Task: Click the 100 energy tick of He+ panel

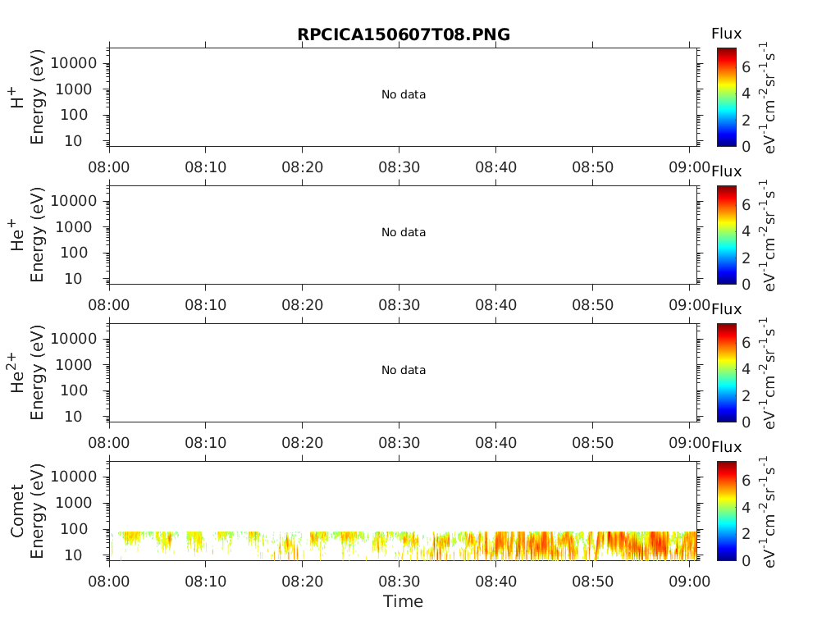Action: click(x=74, y=253)
